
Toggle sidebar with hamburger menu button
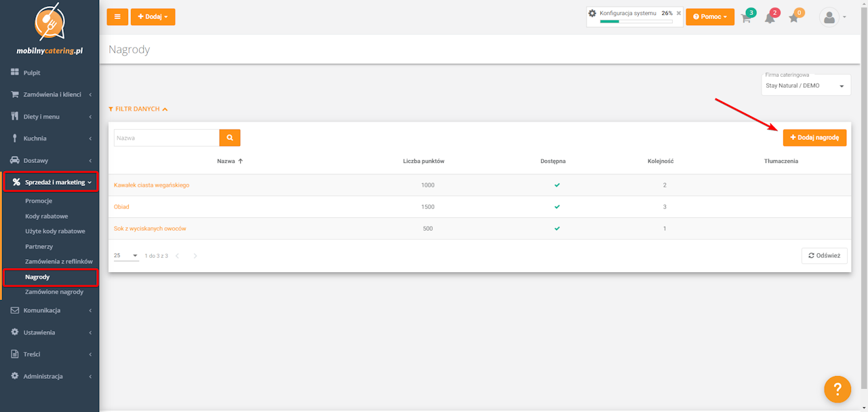pyautogui.click(x=117, y=17)
